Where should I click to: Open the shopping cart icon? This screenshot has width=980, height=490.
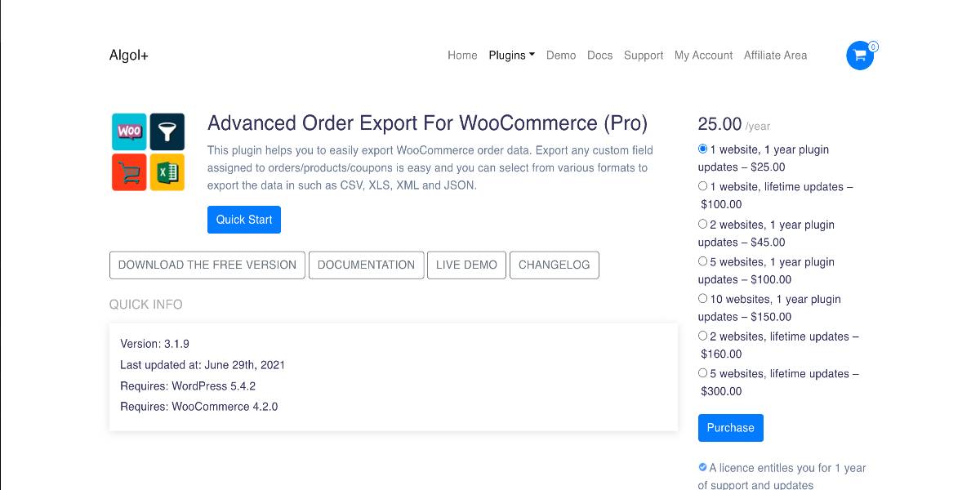(x=859, y=56)
